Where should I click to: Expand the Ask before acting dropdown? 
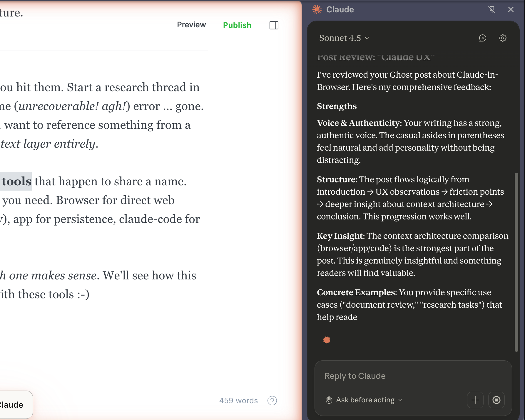pos(365,400)
